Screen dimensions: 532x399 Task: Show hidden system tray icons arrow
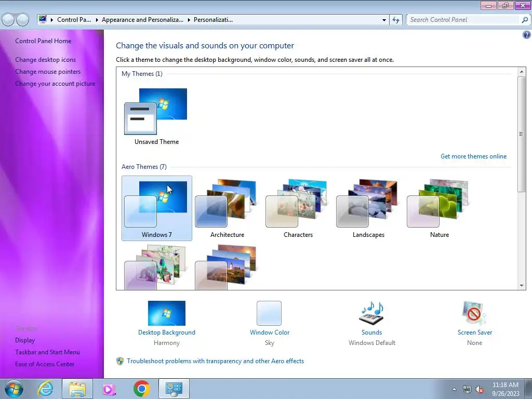click(x=454, y=389)
